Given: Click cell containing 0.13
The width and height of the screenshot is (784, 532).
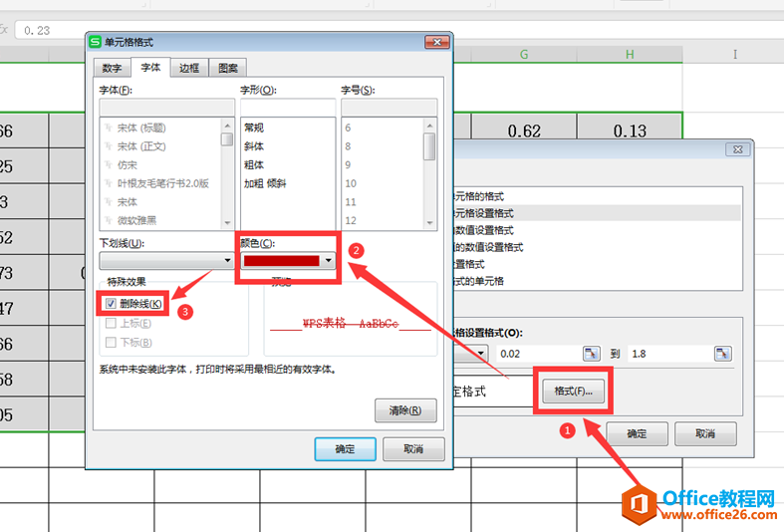Looking at the screenshot, I should coord(630,131).
